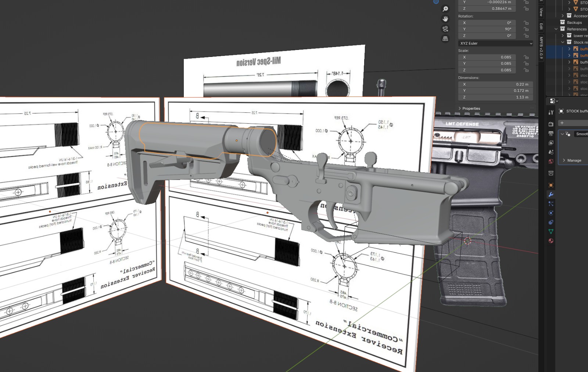The height and width of the screenshot is (372, 588).
Task: Click the Smooth modifier name field
Action: pos(581,134)
